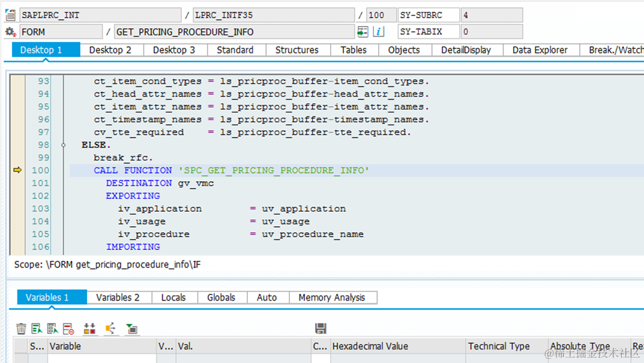Click 'uv_application' on line 103

304,209
